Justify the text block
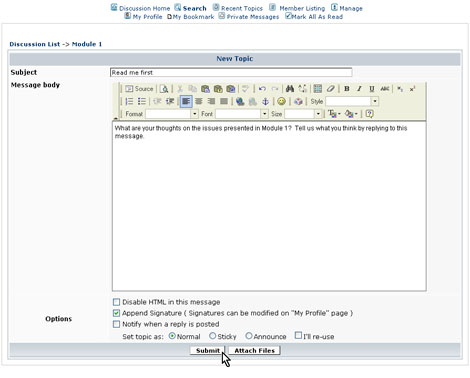Screen dimensions: 470x378 (x=224, y=101)
